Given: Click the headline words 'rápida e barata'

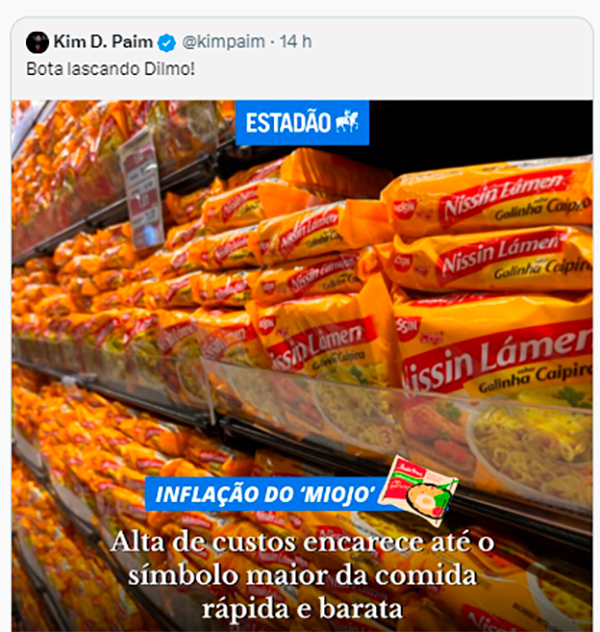Looking at the screenshot, I should click(302, 608).
